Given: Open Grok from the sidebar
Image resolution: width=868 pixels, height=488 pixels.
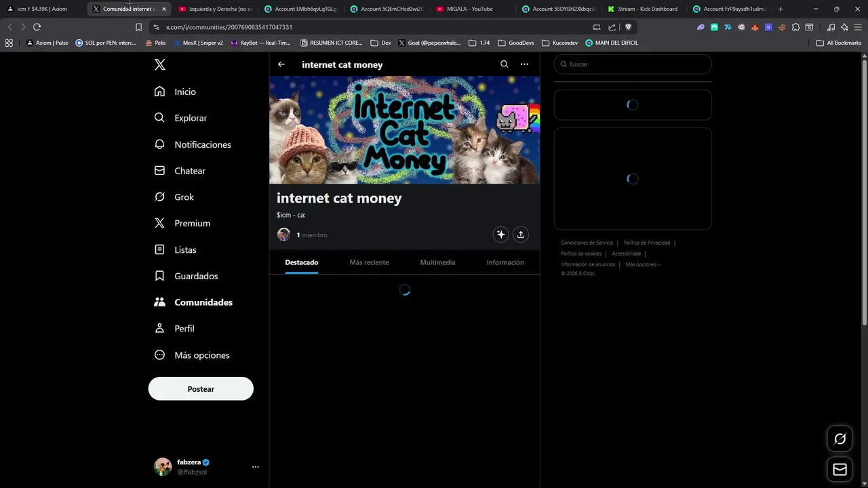Looking at the screenshot, I should [174, 197].
